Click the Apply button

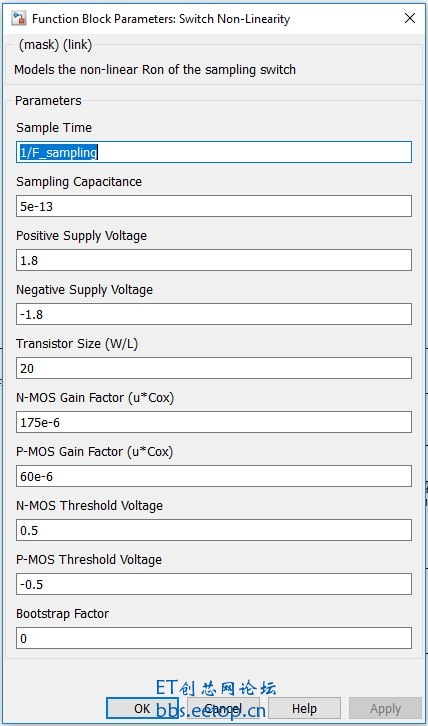coord(385,708)
